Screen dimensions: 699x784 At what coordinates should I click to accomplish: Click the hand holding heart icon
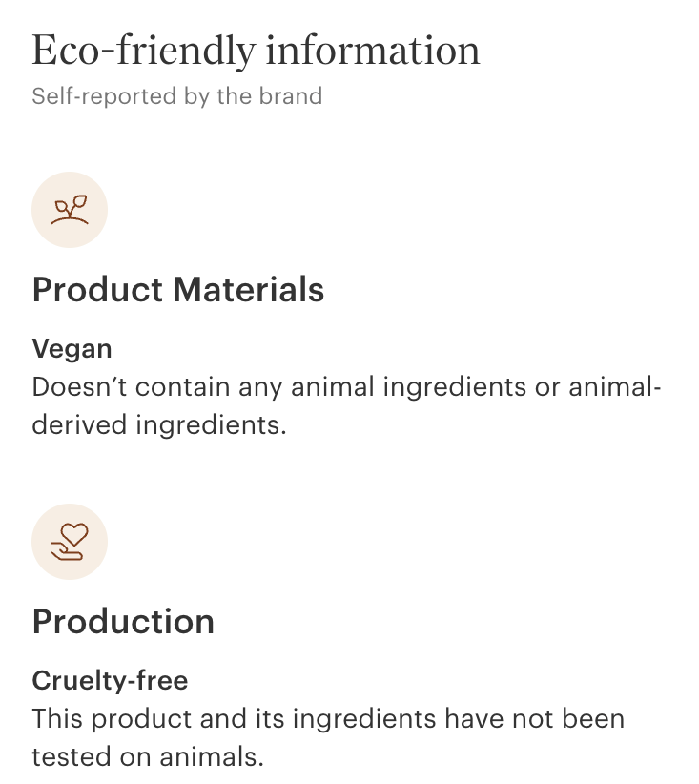point(70,542)
